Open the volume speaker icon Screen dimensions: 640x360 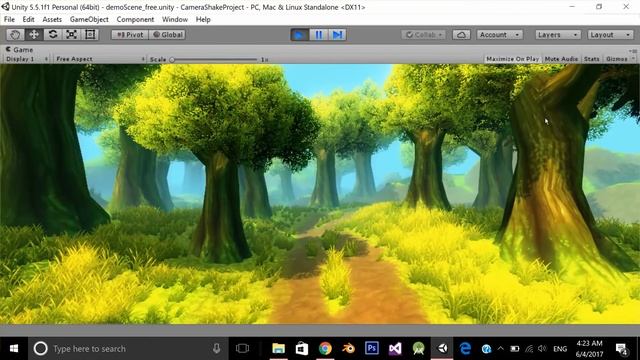point(542,349)
